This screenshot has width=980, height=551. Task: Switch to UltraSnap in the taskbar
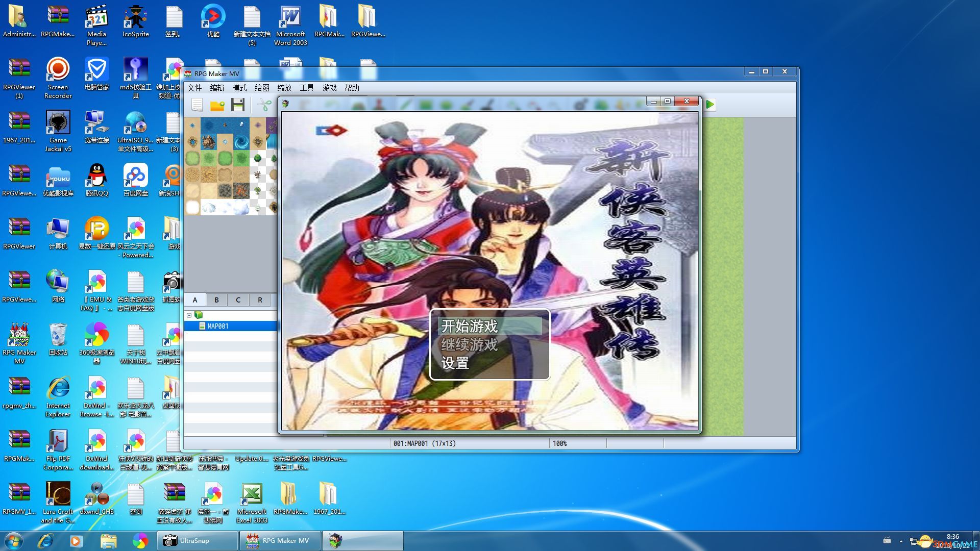coord(198,540)
